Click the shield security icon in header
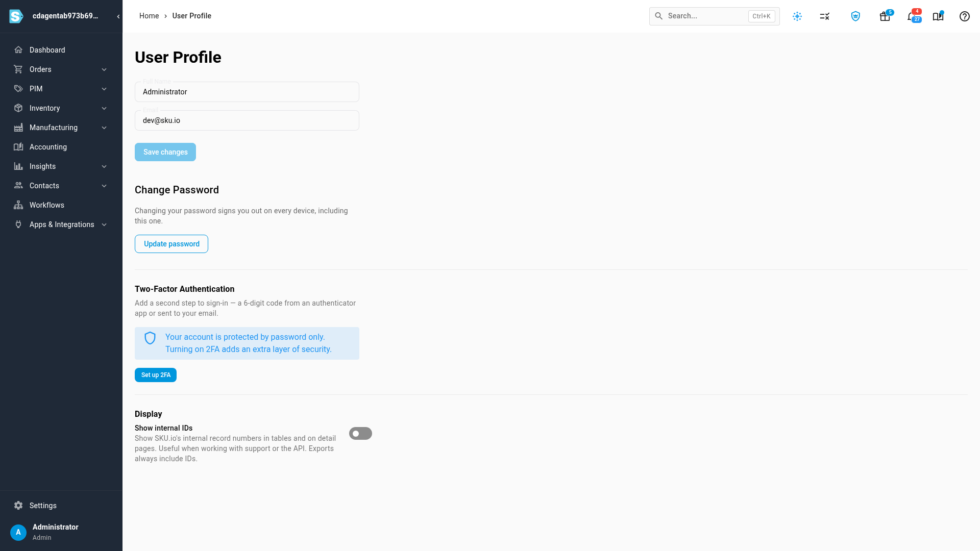The image size is (980, 551). tap(855, 16)
